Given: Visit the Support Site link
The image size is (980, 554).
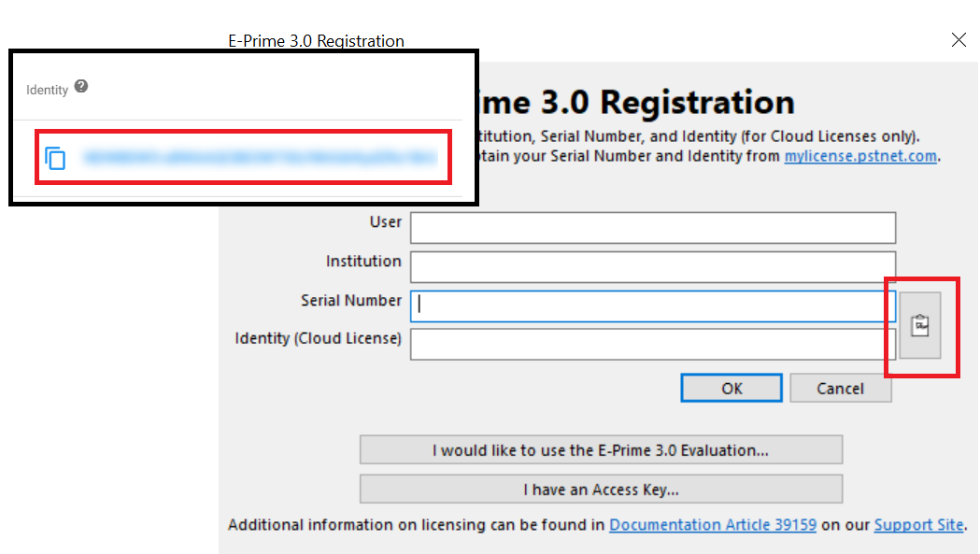Looking at the screenshot, I should (x=918, y=525).
